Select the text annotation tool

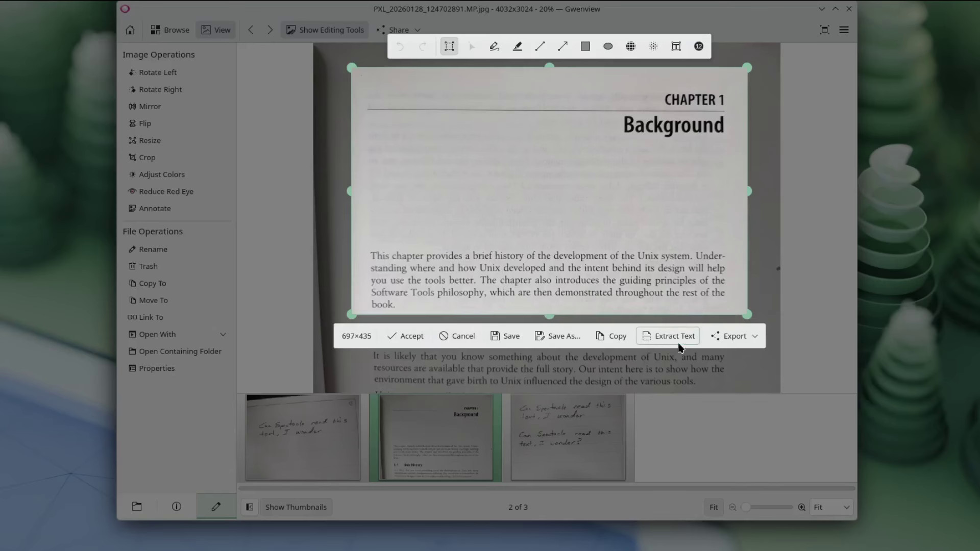click(676, 46)
